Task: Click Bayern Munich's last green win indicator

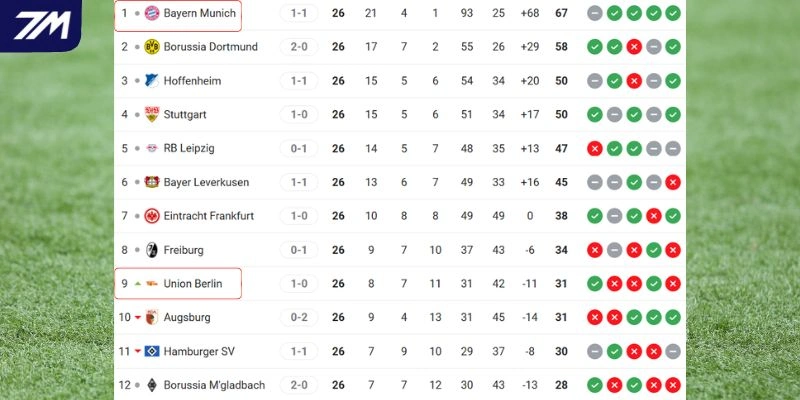Action: 673,13
